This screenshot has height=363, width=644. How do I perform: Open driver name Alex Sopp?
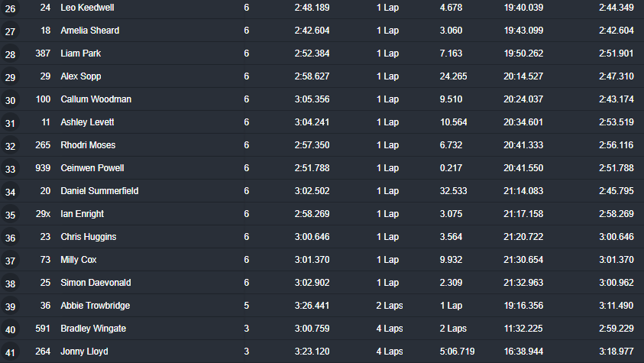(x=80, y=76)
